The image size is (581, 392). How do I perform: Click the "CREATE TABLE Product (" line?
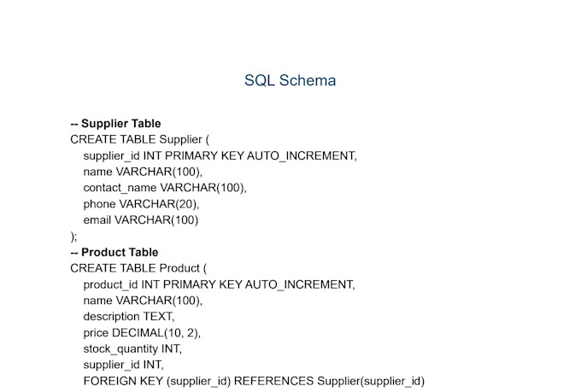pyautogui.click(x=138, y=268)
